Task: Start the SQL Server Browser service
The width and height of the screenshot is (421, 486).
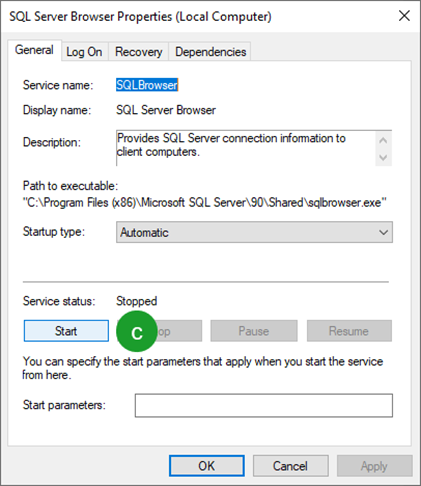Action: tap(66, 331)
